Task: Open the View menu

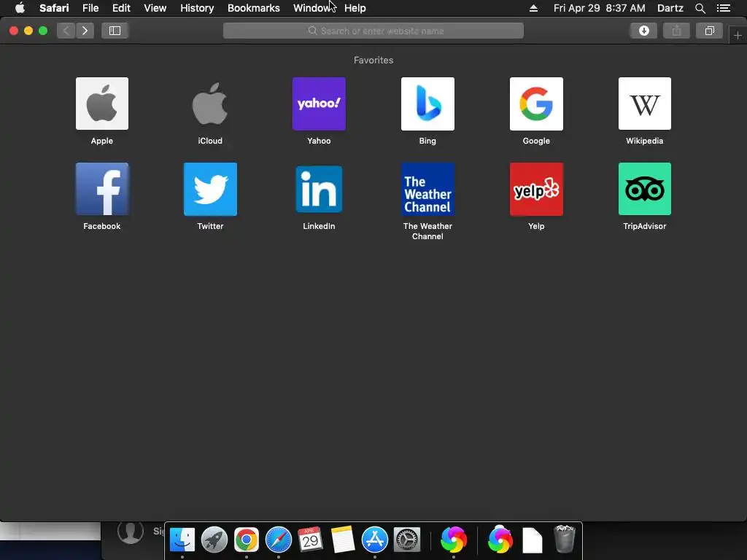Action: pyautogui.click(x=155, y=8)
